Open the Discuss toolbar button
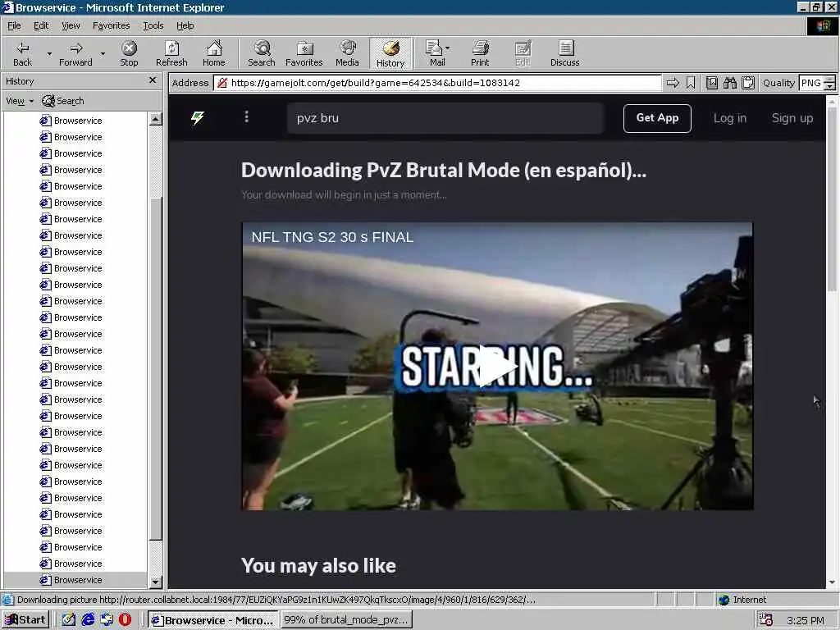 [564, 53]
